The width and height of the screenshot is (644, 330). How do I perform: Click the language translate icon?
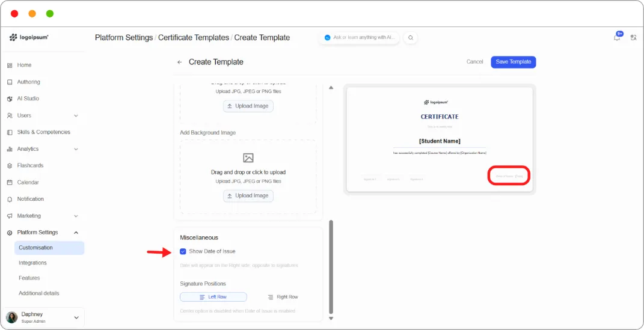pos(633,38)
